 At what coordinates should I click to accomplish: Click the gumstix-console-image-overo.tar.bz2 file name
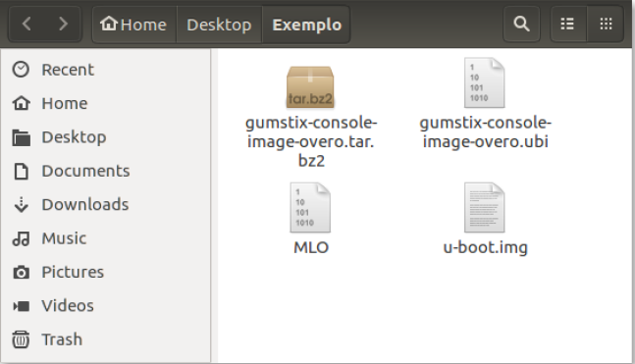pos(311,141)
